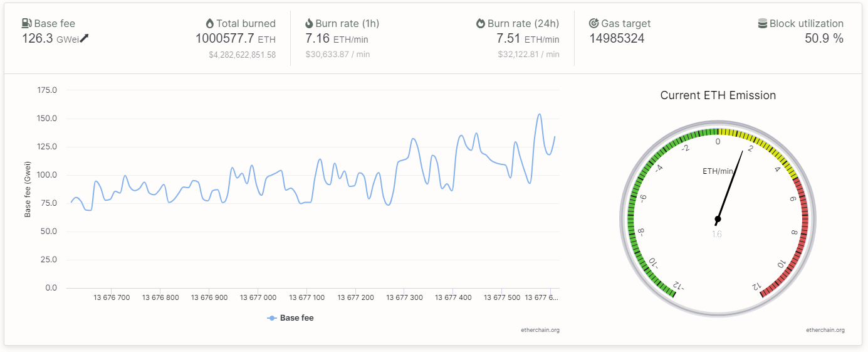Image resolution: width=868 pixels, height=352 pixels.
Task: Click the flame icon beside Total burned
Action: (x=209, y=23)
